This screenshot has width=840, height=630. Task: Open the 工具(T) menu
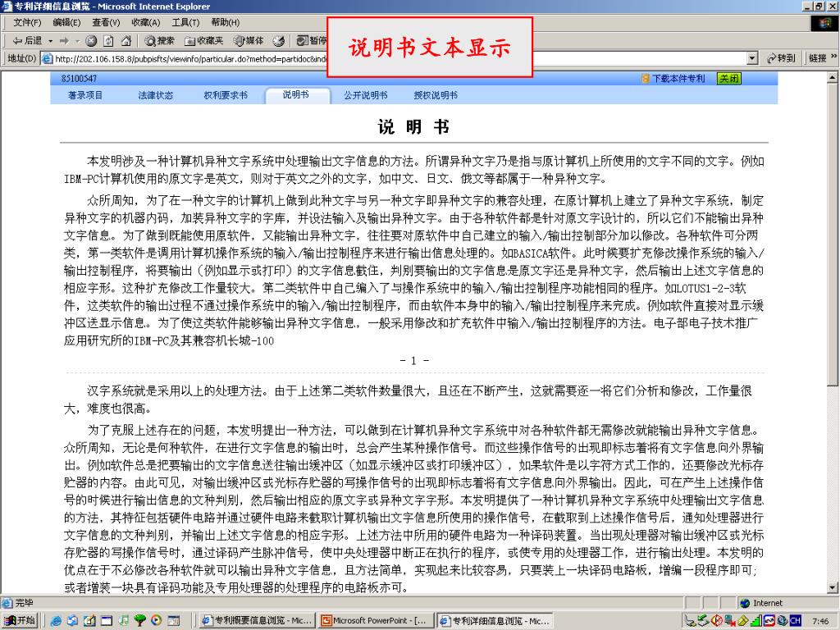tap(185, 22)
